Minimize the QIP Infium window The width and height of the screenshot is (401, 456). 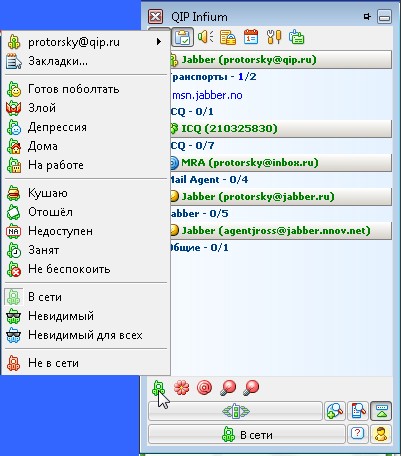(384, 17)
